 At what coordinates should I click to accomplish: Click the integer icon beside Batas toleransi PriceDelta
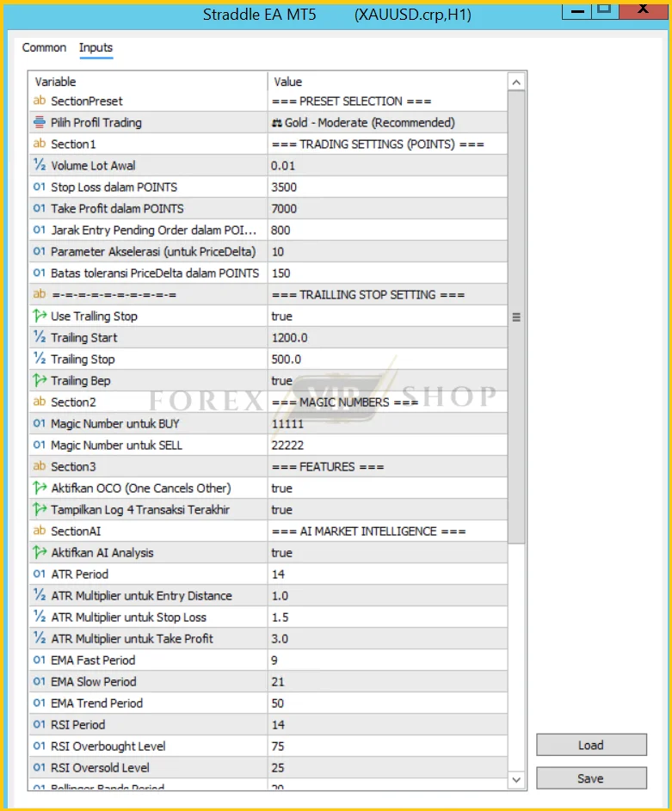click(x=40, y=273)
